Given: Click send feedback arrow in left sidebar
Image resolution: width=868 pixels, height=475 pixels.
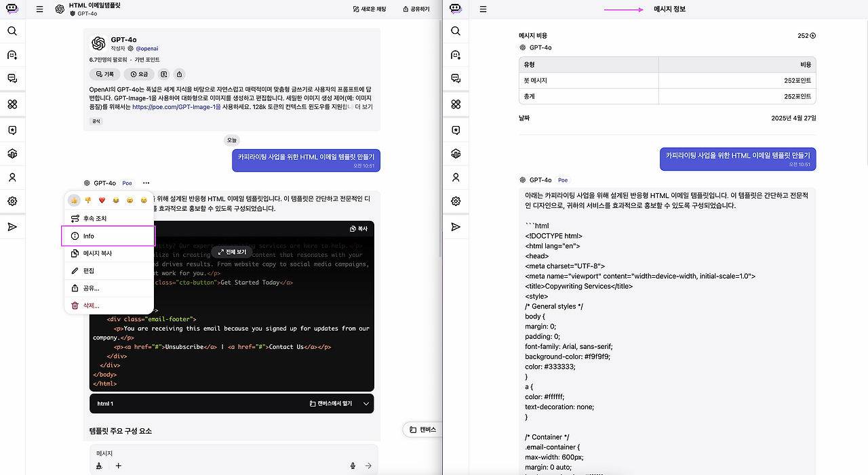Looking at the screenshot, I should click(12, 226).
